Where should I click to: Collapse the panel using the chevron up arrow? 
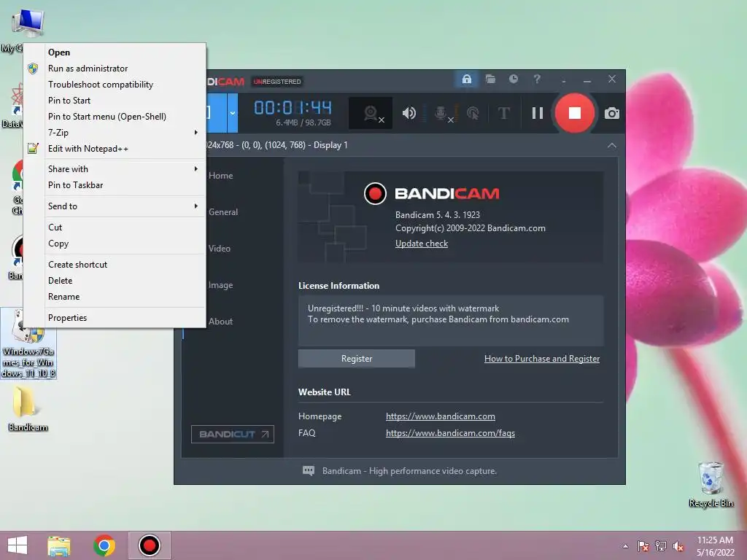pos(612,145)
